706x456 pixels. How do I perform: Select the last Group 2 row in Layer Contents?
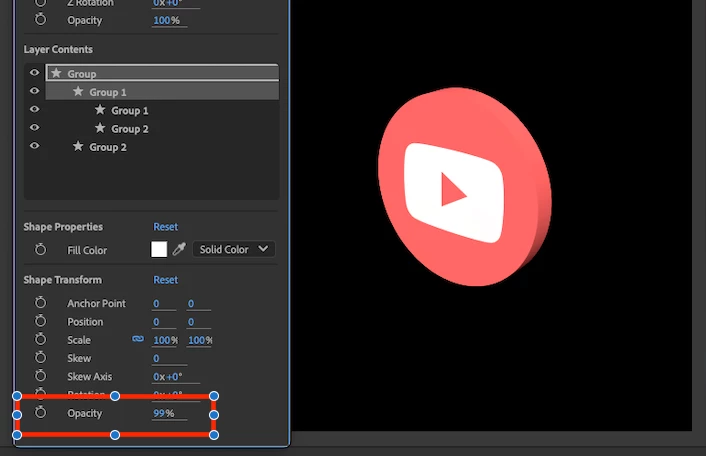(162, 147)
